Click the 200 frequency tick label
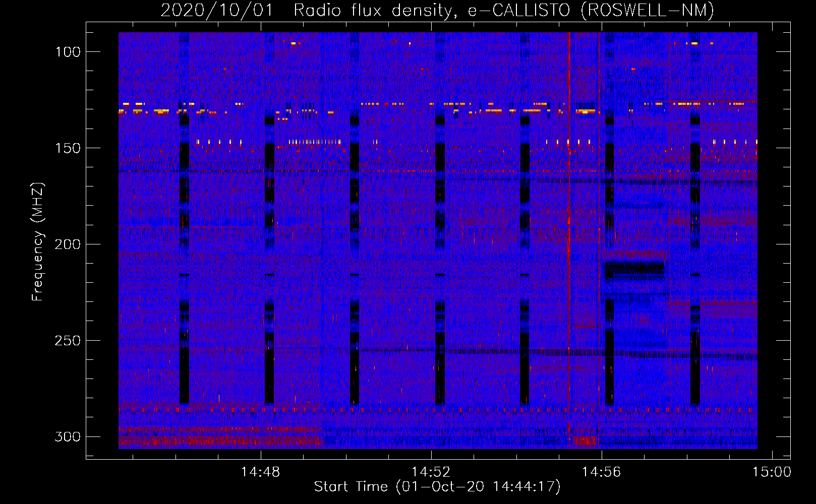 (68, 244)
